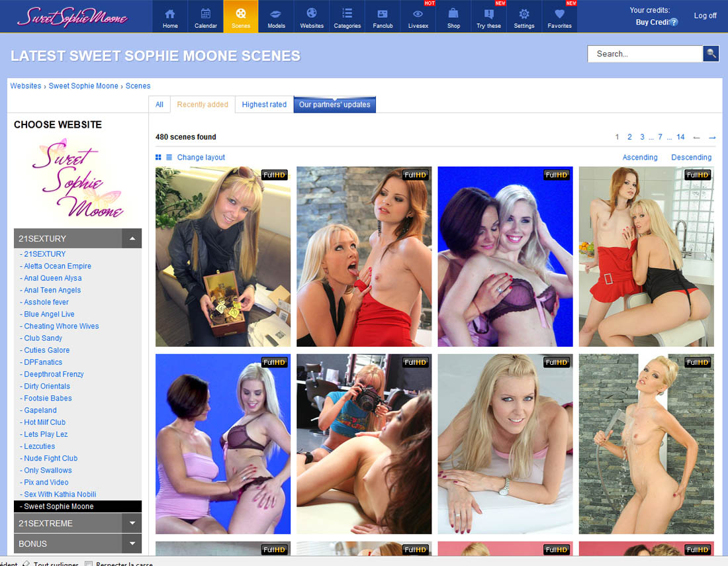
Task: Go to page 7
Action: coord(660,137)
